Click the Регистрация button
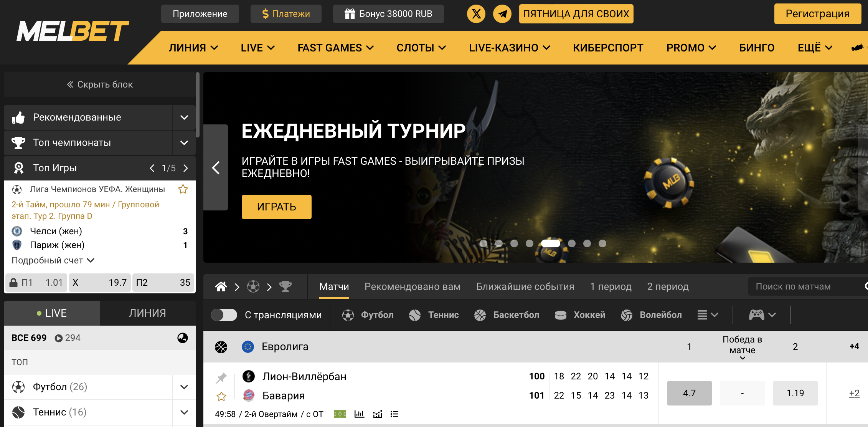Image resolution: width=868 pixels, height=427 pixels. 818,14
